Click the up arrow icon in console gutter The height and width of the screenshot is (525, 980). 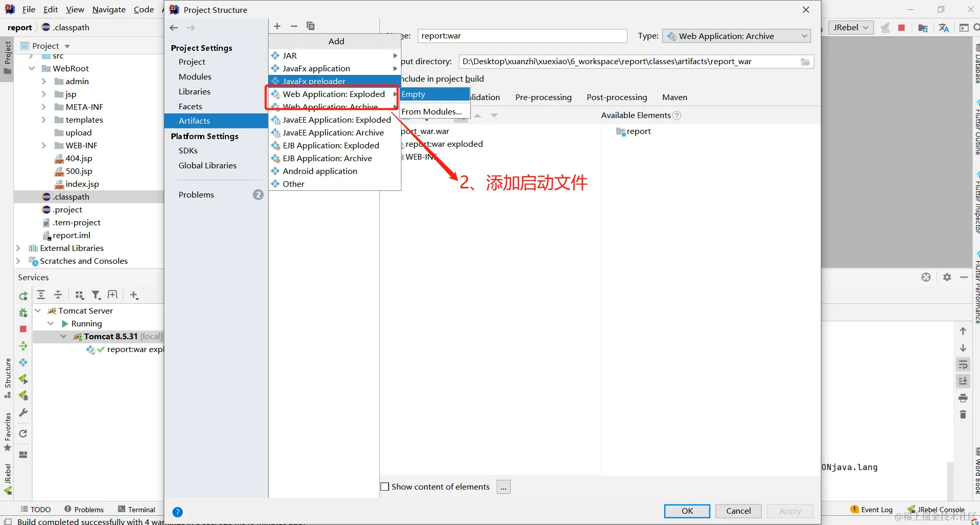(x=963, y=331)
